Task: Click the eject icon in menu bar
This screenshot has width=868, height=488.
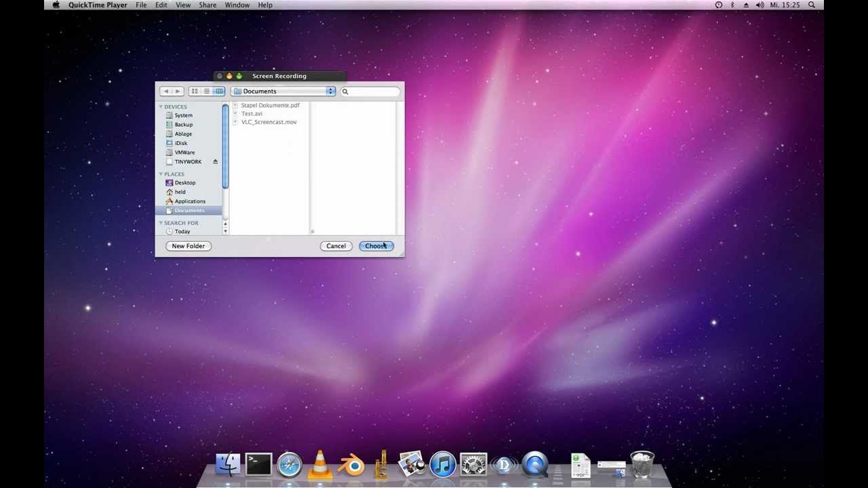Action: 746,5
